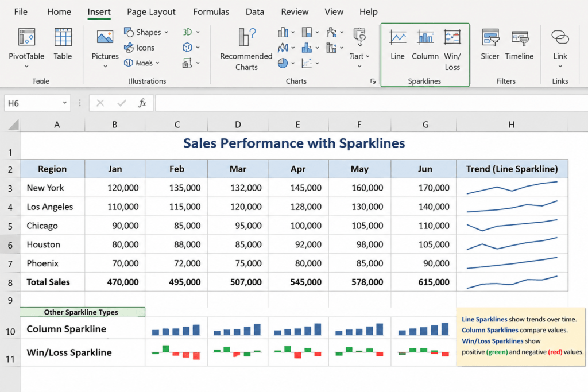Select the 'New York' cell
The image size is (588, 392).
click(x=52, y=188)
